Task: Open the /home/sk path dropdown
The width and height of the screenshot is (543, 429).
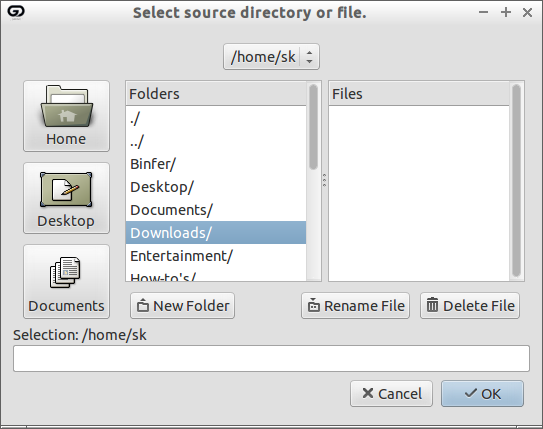Action: [x=271, y=57]
